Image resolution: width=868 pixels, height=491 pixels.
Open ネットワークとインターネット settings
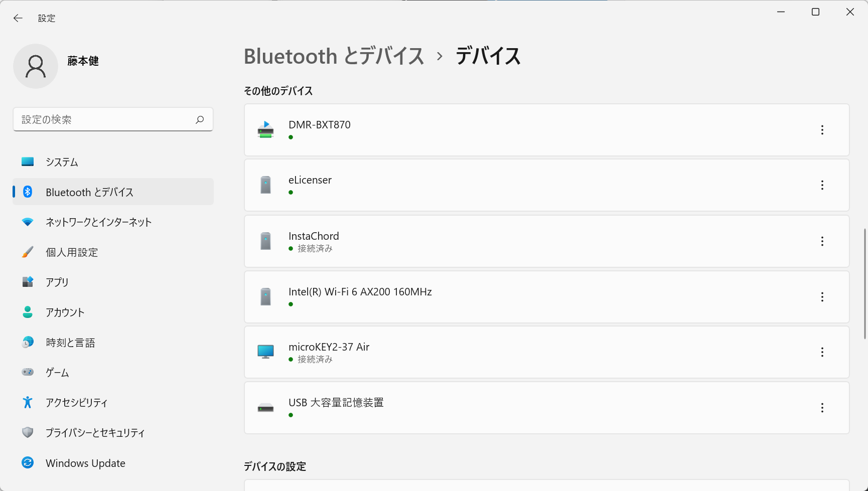click(113, 222)
